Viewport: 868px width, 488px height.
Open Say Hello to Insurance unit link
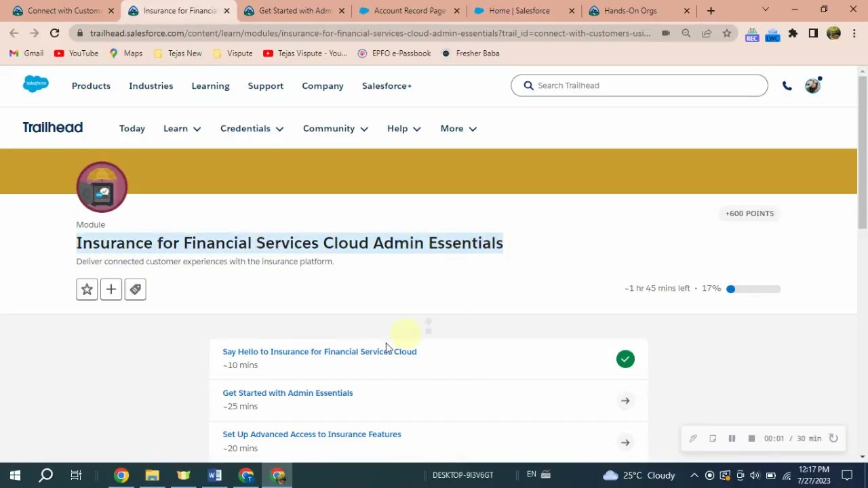[319, 352]
